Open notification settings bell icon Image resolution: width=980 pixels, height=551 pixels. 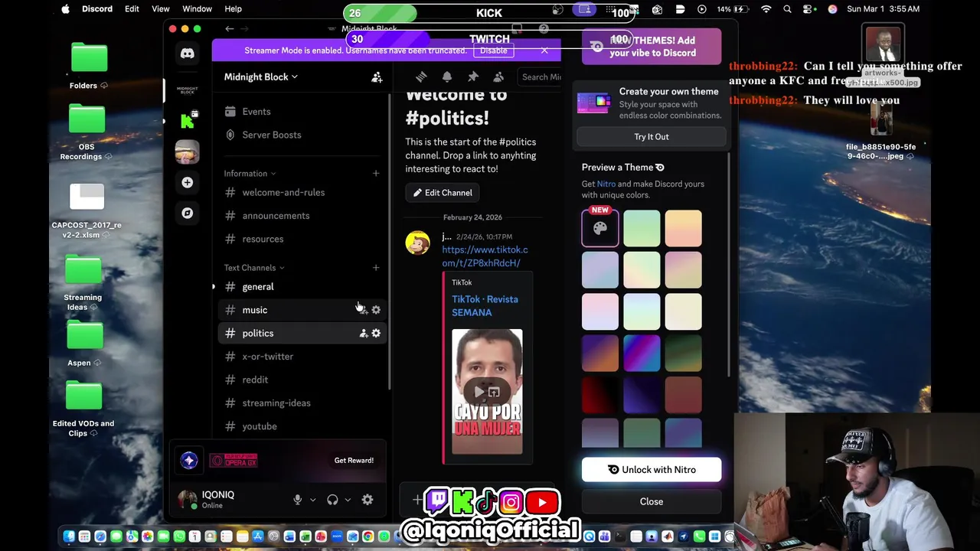tap(447, 77)
